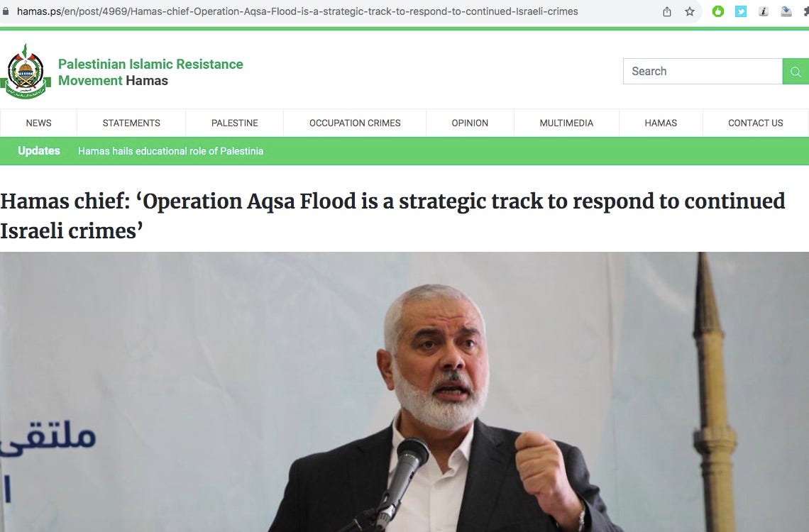Click into the Search input field
Screen dimensions: 809x532
tap(703, 72)
